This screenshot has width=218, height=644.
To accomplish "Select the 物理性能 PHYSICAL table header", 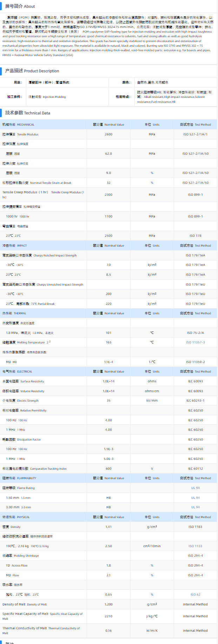I will tap(16, 517).
